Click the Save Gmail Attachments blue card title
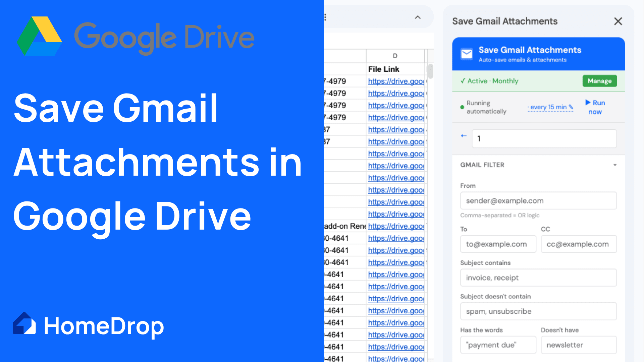 [x=530, y=50]
